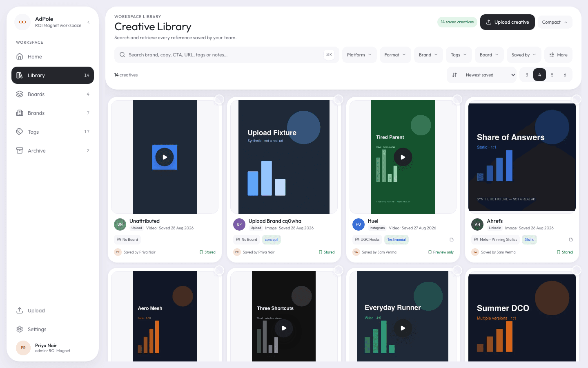
Task: Open Settings from the sidebar
Action: (x=53, y=330)
